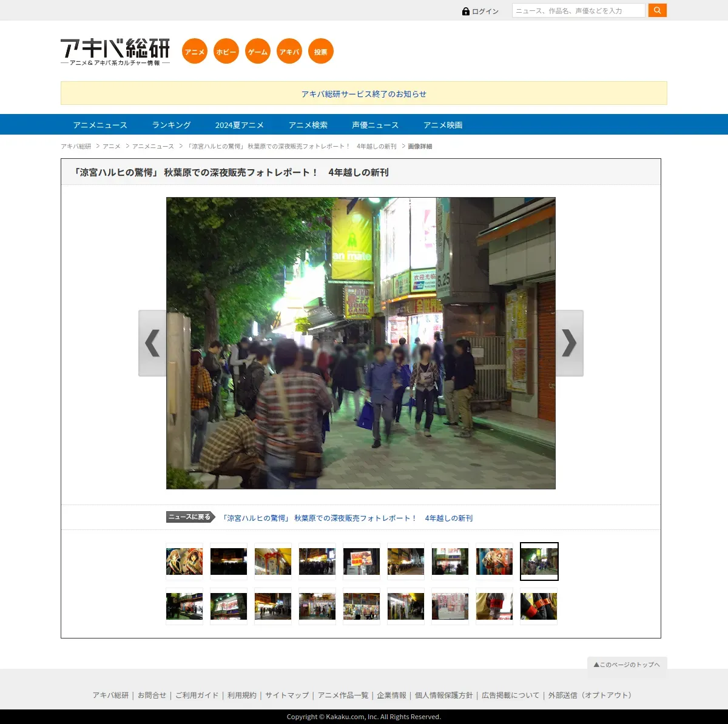Open sixth thumbnail in the first row

(x=406, y=561)
